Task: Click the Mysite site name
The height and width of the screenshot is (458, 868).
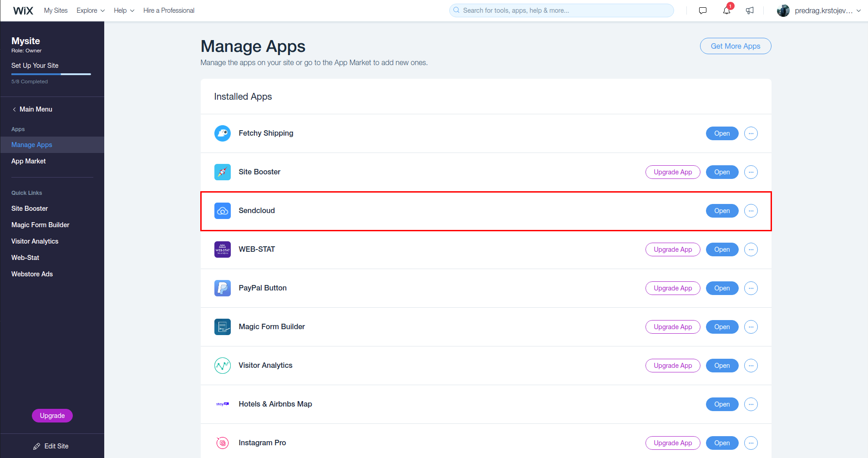Action: pos(25,41)
